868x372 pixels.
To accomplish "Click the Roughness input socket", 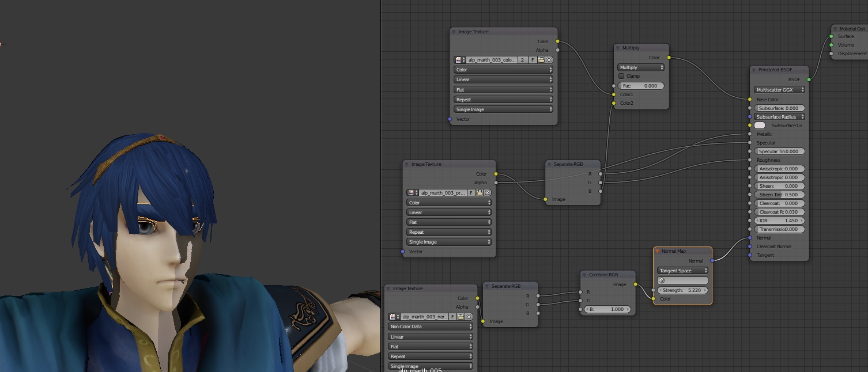I will (x=750, y=160).
